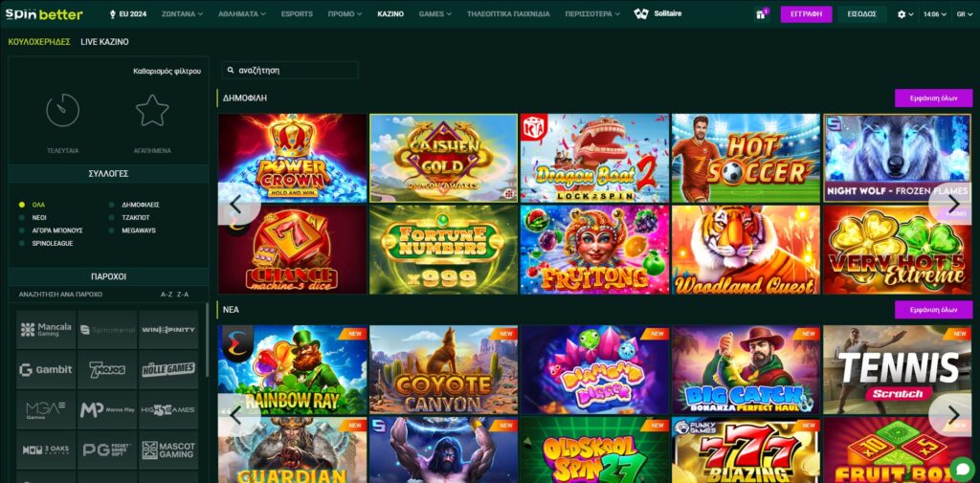Open the ESPORTS menu item
Screen dimensions: 980x483
tap(297, 14)
